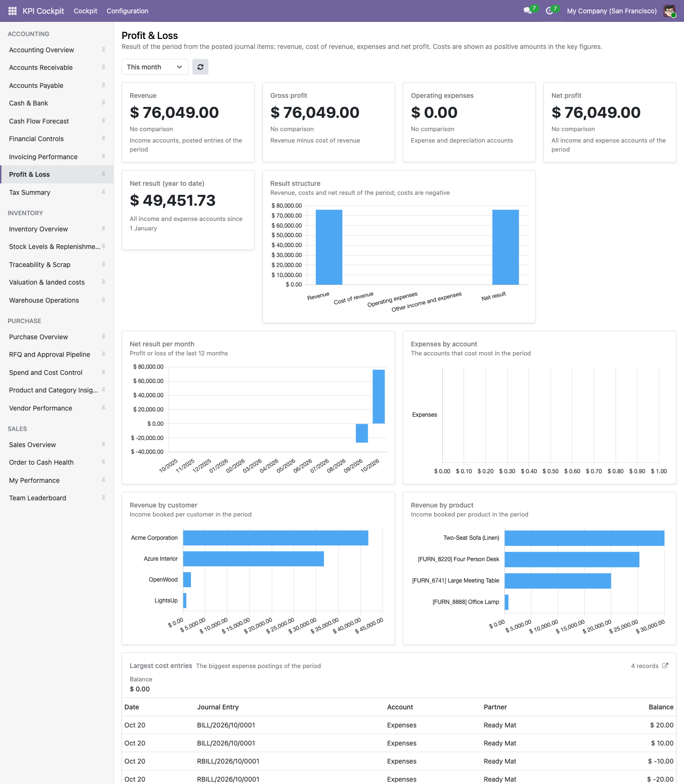Toggle pin on Invoicing Performance
This screenshot has width=684, height=784.
[x=103, y=156]
